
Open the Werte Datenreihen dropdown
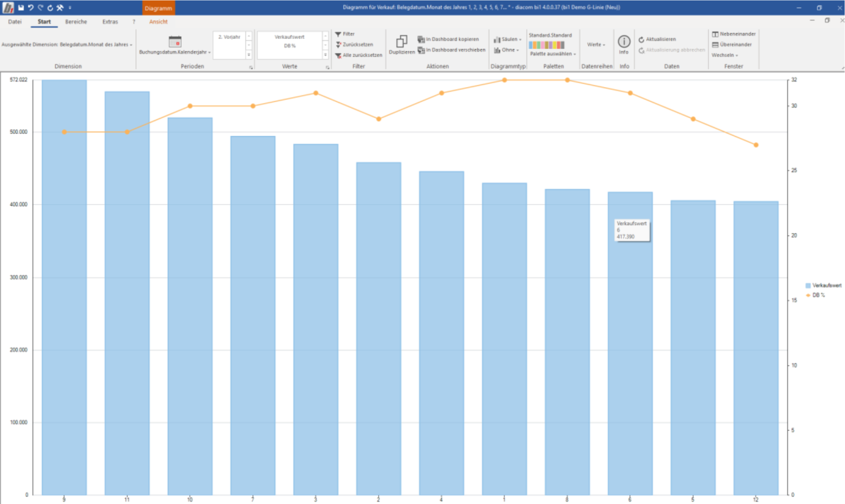(596, 44)
